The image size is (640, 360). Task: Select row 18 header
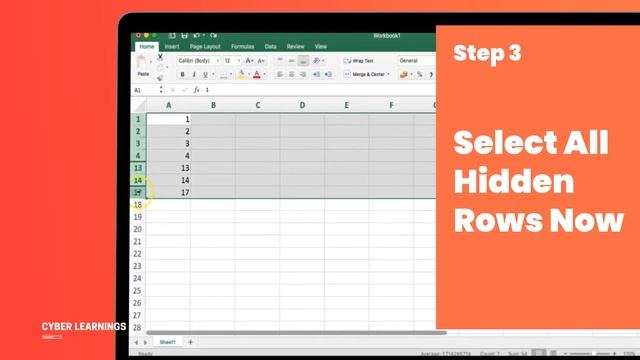(138, 205)
